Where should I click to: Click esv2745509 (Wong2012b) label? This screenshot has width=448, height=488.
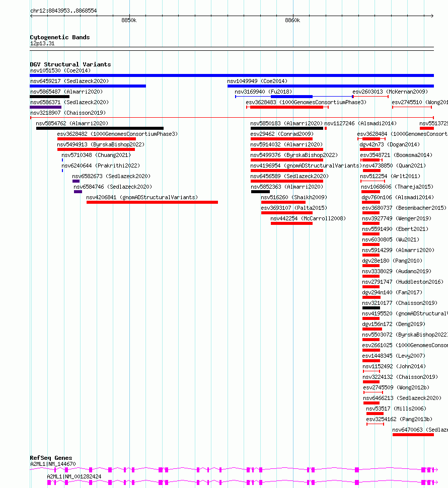(x=396, y=388)
